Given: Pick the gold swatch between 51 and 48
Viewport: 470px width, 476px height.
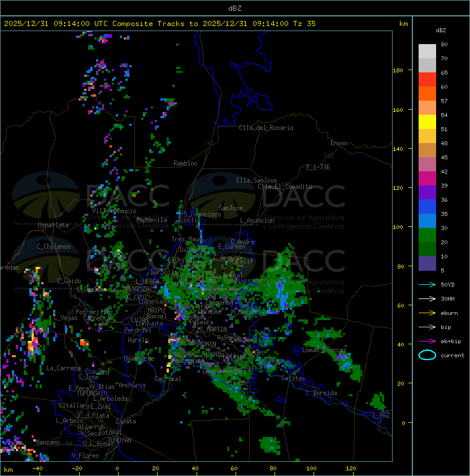Looking at the screenshot, I should 427,136.
